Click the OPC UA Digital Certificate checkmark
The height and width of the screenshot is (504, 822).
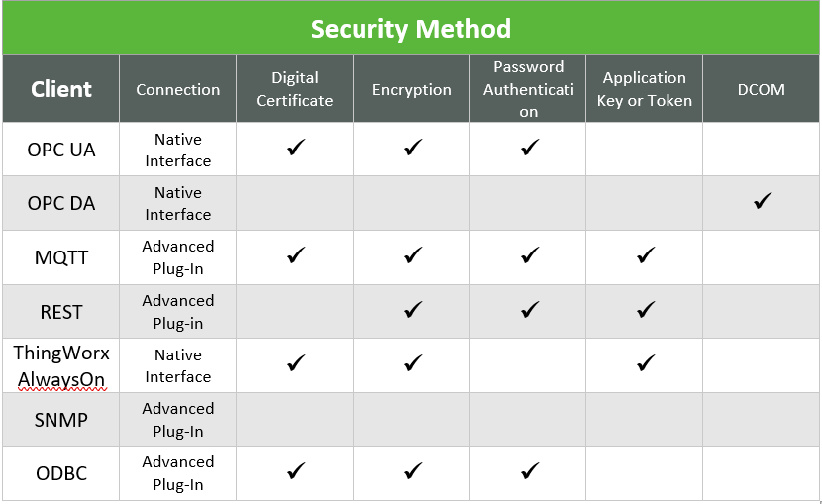pyautogui.click(x=296, y=148)
